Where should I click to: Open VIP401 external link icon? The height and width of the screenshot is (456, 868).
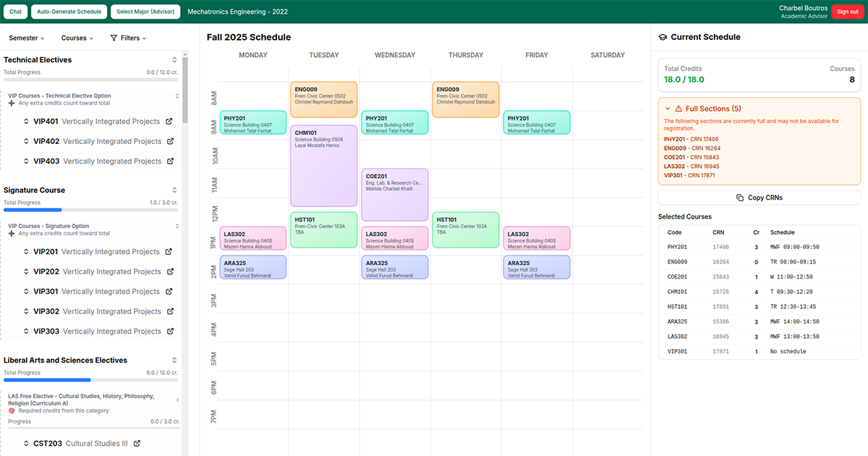click(169, 120)
